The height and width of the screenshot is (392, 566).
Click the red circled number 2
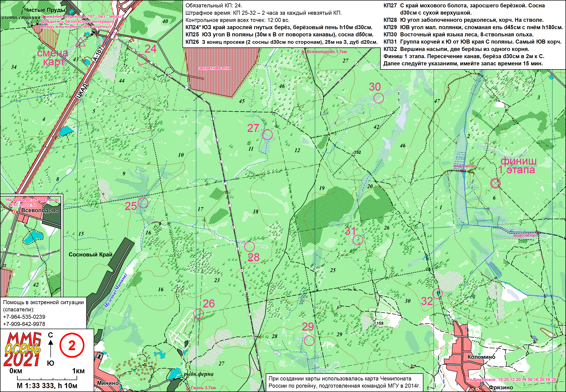(72, 346)
